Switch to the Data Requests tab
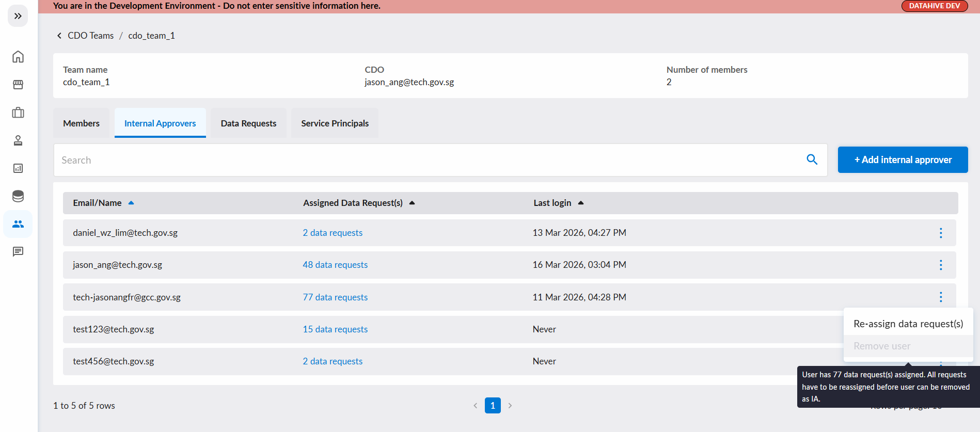Viewport: 980px width, 432px height. coord(248,123)
